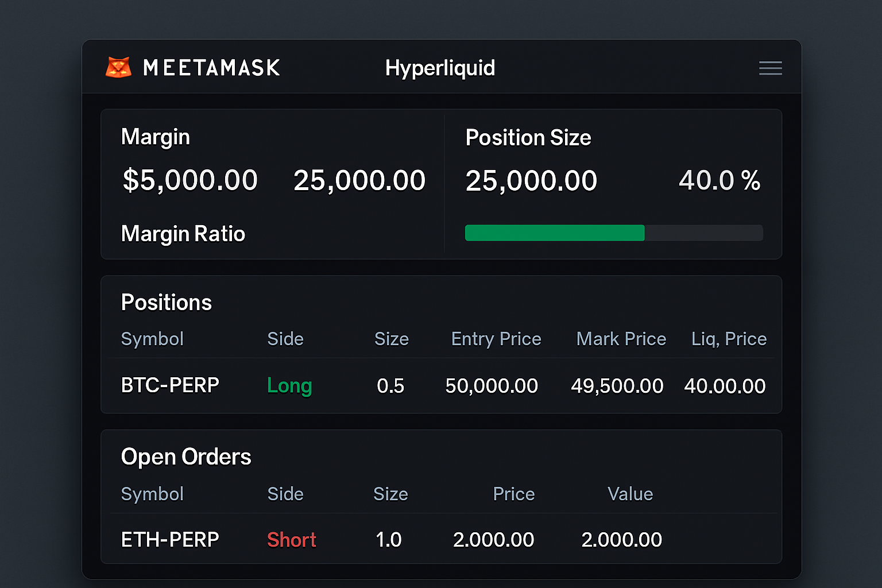Viewport: 882px width, 588px height.
Task: Click the Positions section heading
Action: click(166, 302)
